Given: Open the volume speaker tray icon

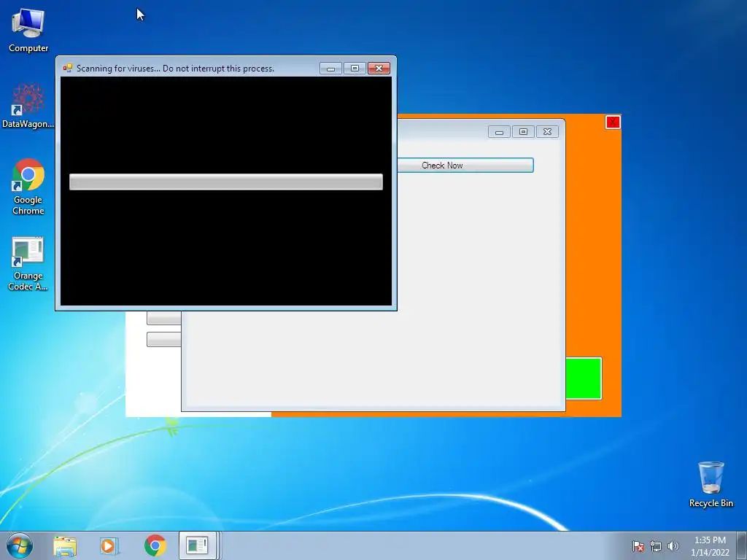Looking at the screenshot, I should 673,546.
